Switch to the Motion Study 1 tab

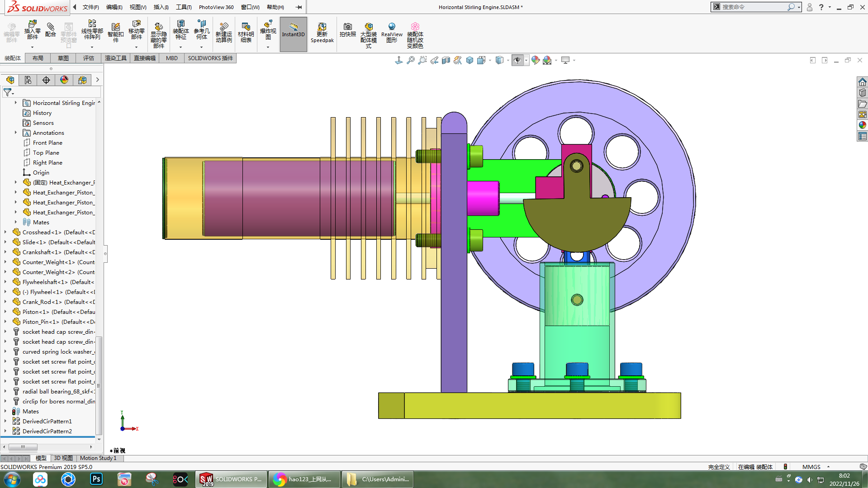[x=98, y=458]
